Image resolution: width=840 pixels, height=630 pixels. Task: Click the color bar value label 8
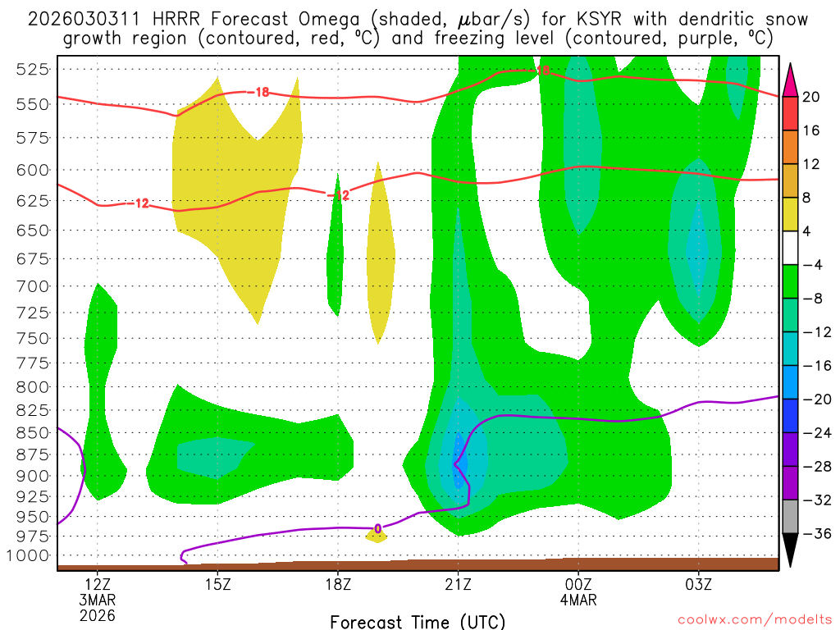(806, 198)
